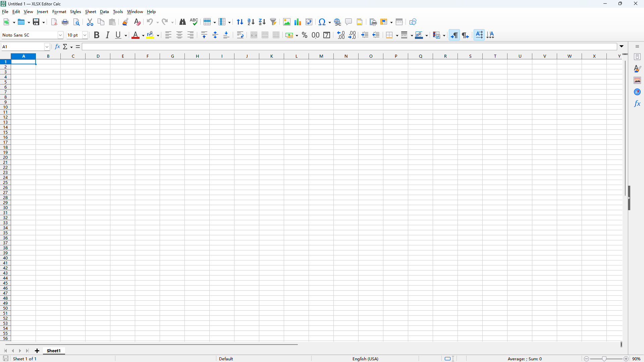Open sidebar Functions fx panel

pyautogui.click(x=637, y=104)
